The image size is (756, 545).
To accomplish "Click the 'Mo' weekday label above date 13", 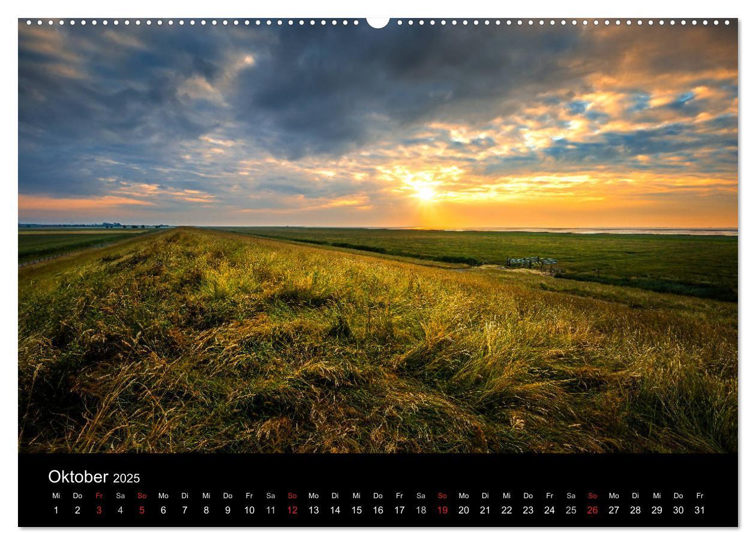I will click(314, 496).
